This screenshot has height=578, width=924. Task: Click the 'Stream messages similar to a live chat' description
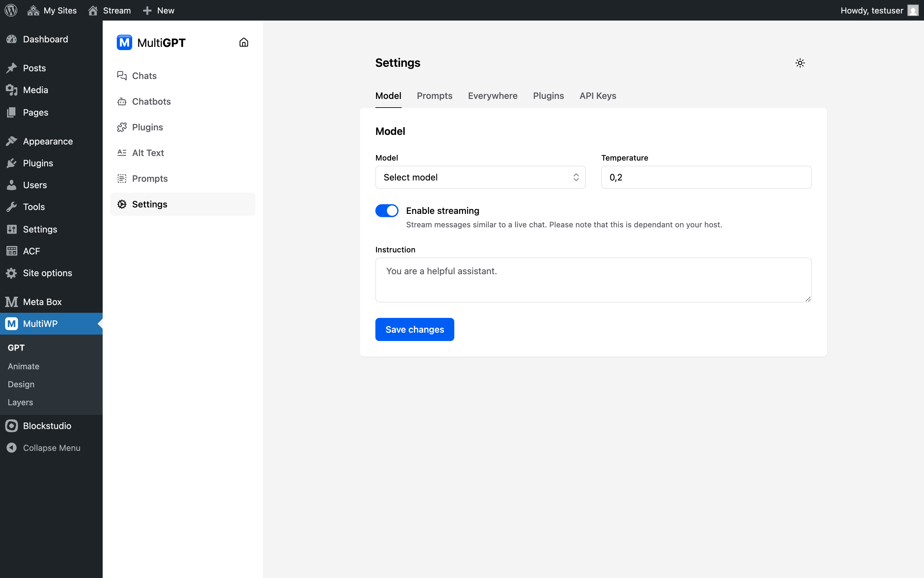(564, 225)
